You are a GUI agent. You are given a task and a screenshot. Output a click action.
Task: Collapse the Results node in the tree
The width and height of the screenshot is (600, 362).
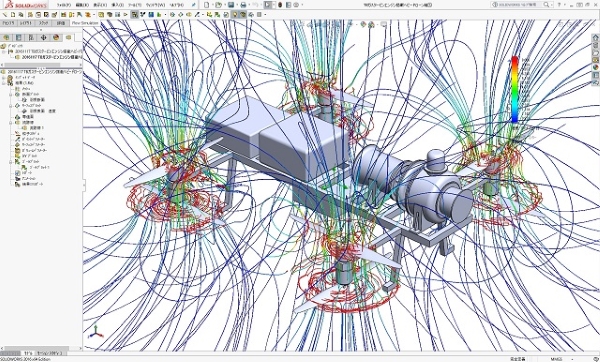(x=4, y=83)
